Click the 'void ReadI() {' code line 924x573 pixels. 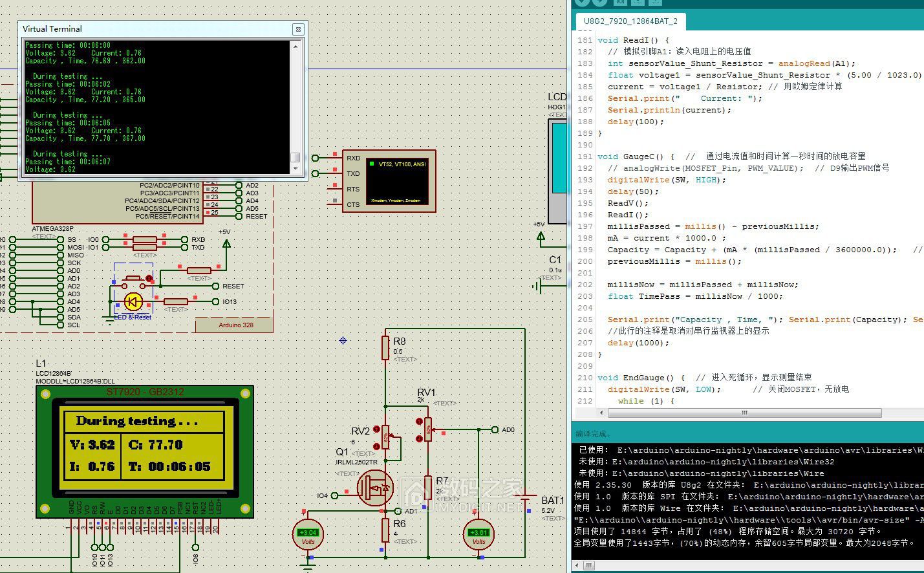click(634, 40)
